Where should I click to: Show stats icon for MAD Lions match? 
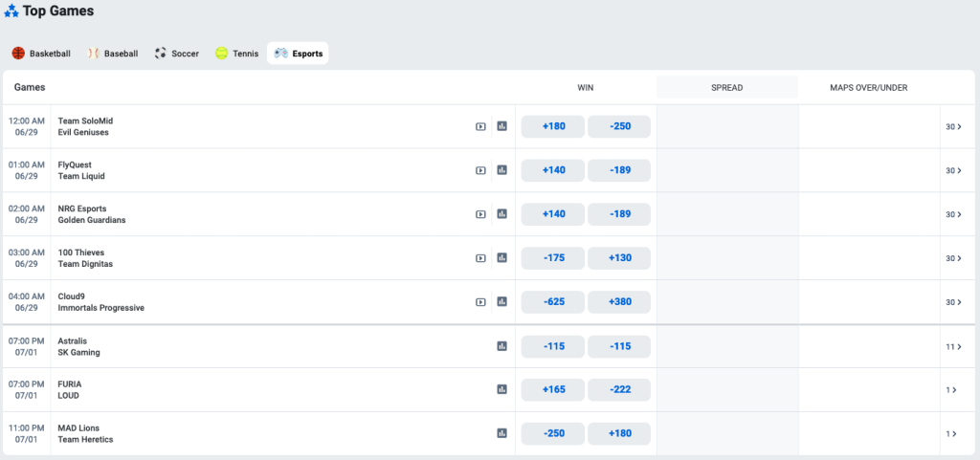click(x=501, y=433)
